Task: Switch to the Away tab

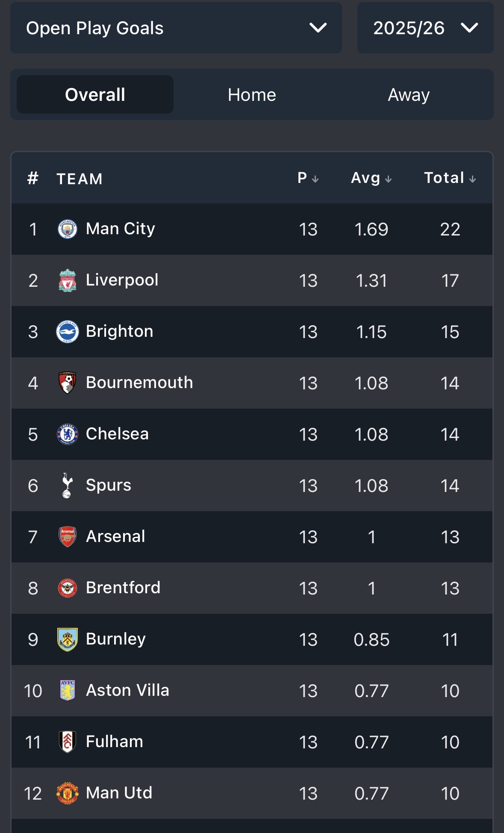Action: [x=408, y=95]
